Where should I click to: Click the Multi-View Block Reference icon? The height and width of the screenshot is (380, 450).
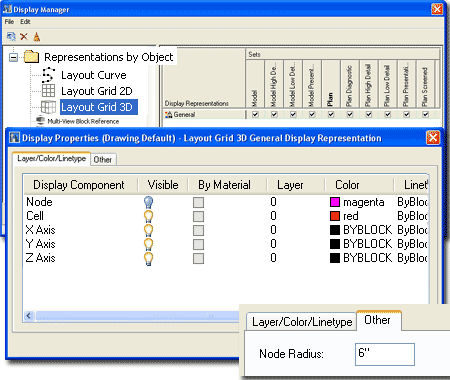pyautogui.click(x=40, y=120)
